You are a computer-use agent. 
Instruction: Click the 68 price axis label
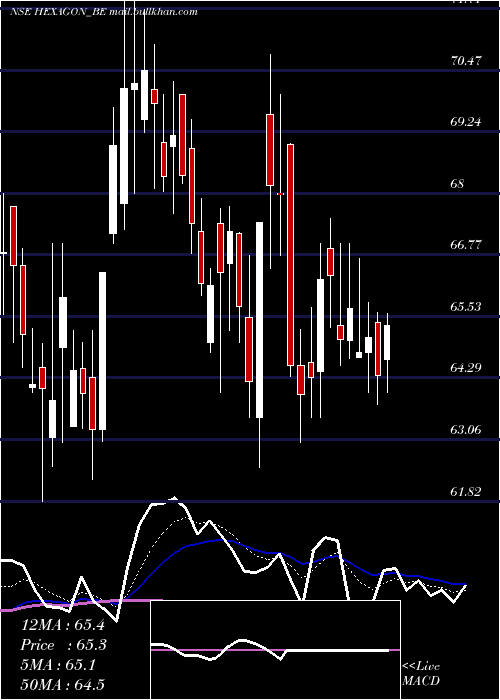point(458,183)
